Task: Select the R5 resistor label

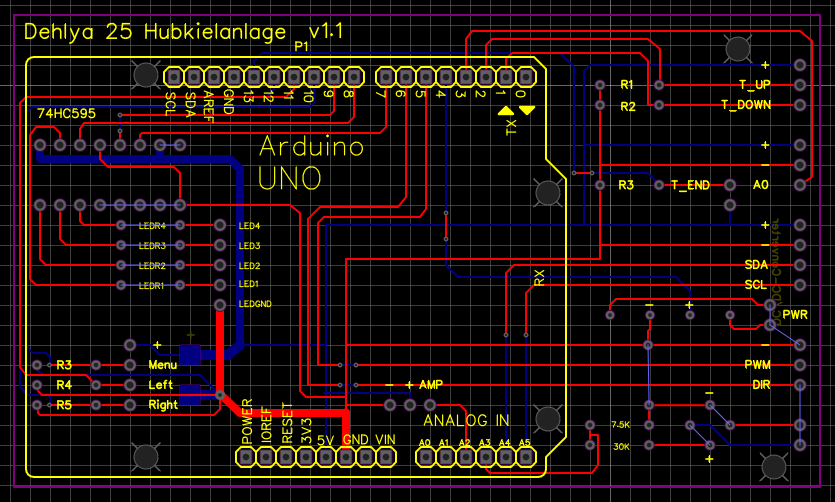Action: (64, 405)
